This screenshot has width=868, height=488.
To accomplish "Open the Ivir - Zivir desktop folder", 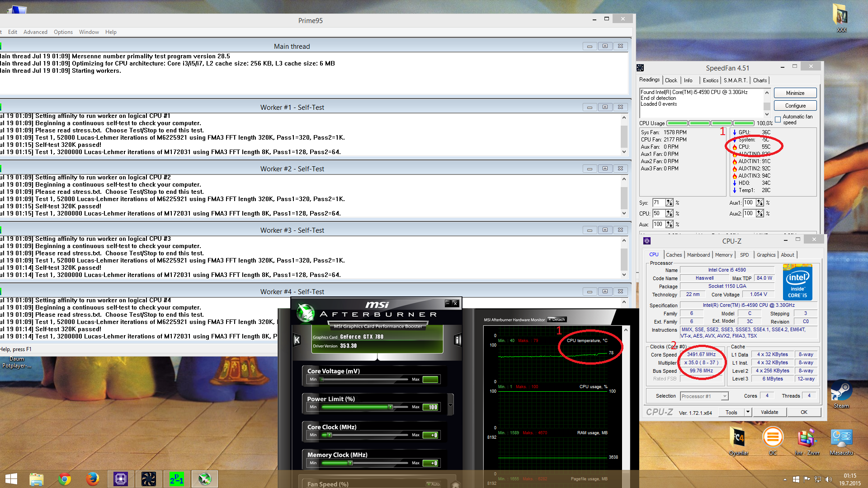I will click(x=807, y=441).
